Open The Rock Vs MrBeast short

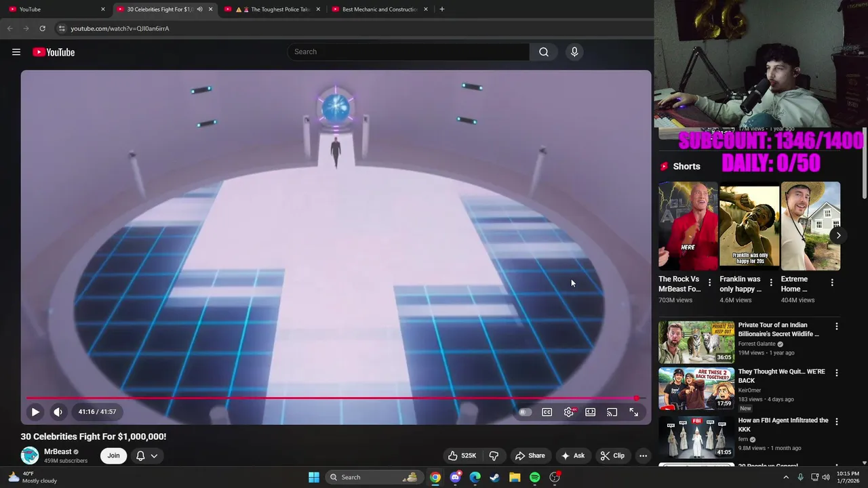point(688,226)
